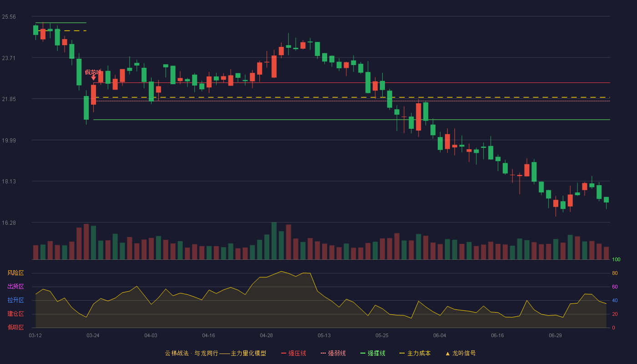Click the 23.71 price axis label
The image size is (637, 364).
[x=9, y=58]
